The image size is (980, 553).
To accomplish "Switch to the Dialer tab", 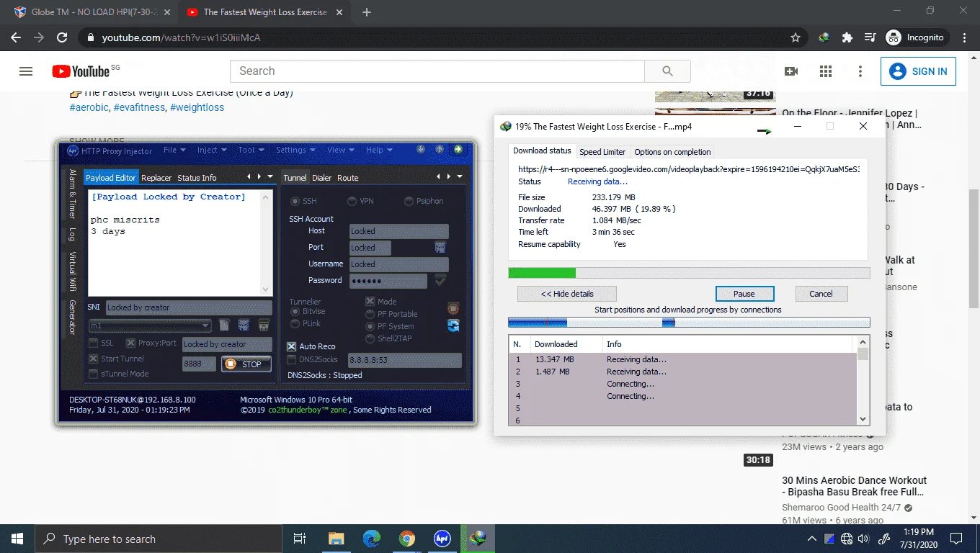I will point(322,178).
